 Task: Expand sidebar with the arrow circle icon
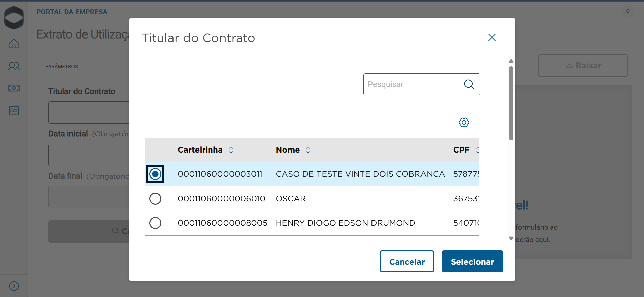(x=14, y=286)
